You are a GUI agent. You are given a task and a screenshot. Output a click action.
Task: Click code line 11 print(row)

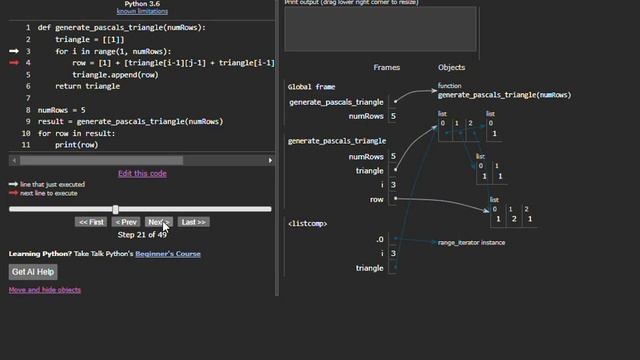pyautogui.click(x=77, y=145)
